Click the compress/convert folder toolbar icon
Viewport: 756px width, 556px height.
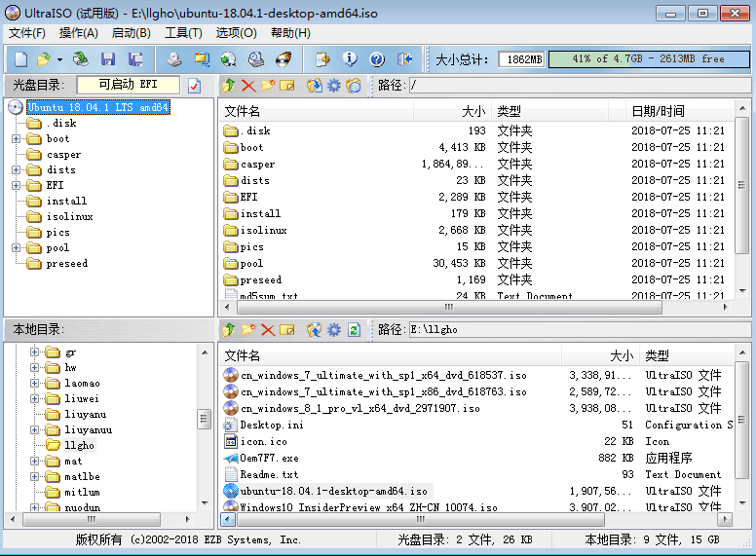(202, 59)
